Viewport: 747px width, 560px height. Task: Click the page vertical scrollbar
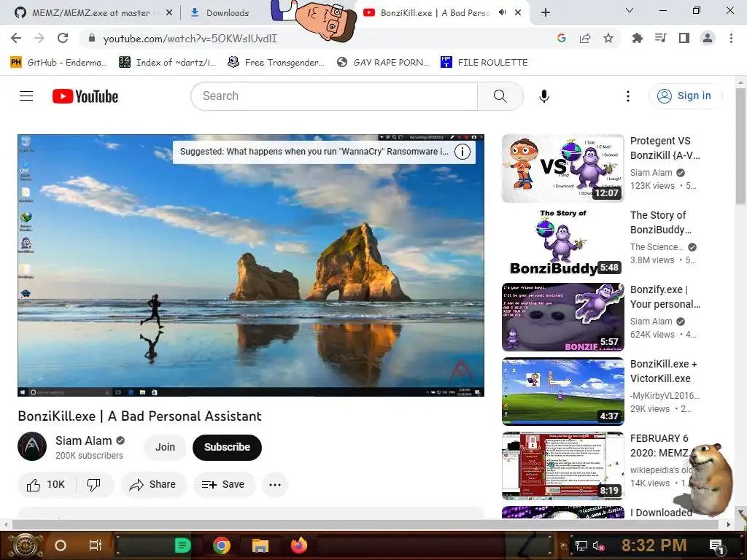(740, 147)
